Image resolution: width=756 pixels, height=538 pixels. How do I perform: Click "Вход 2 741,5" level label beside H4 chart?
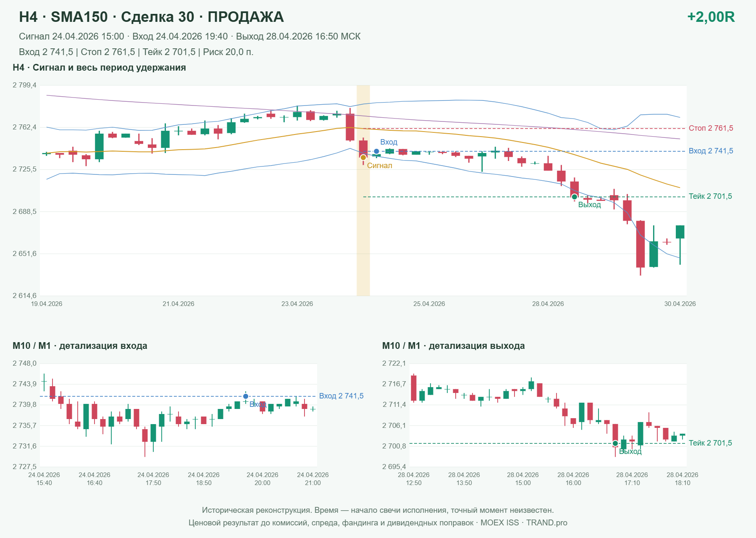711,151
